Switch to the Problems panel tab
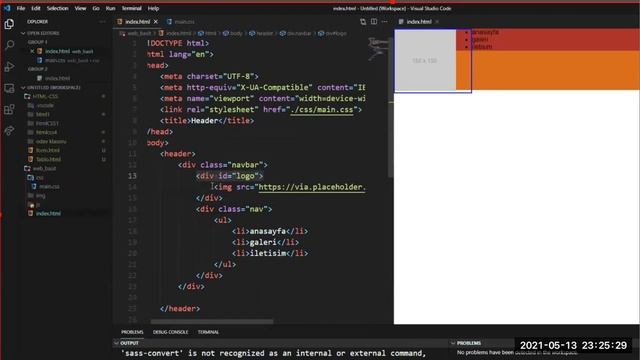The image size is (640, 360). click(132, 332)
